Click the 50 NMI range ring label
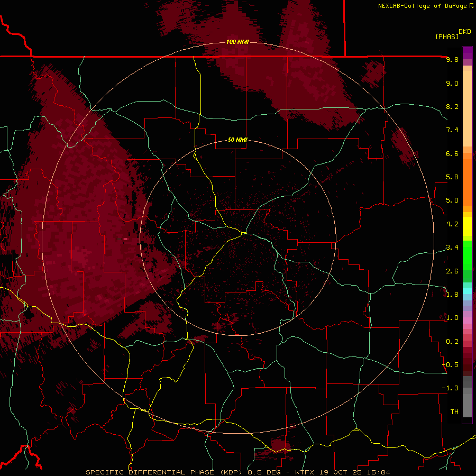476x476 pixels. coord(237,140)
